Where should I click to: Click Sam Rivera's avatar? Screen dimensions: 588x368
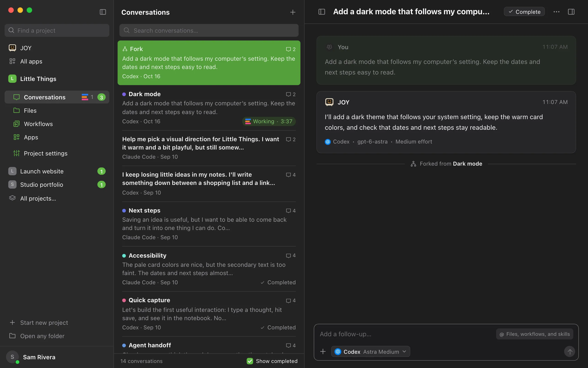click(12, 357)
